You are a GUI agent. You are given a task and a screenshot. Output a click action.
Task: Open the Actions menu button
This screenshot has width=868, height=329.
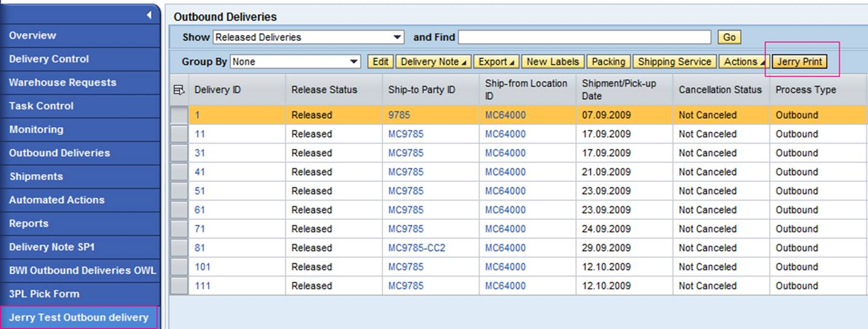pyautogui.click(x=744, y=61)
